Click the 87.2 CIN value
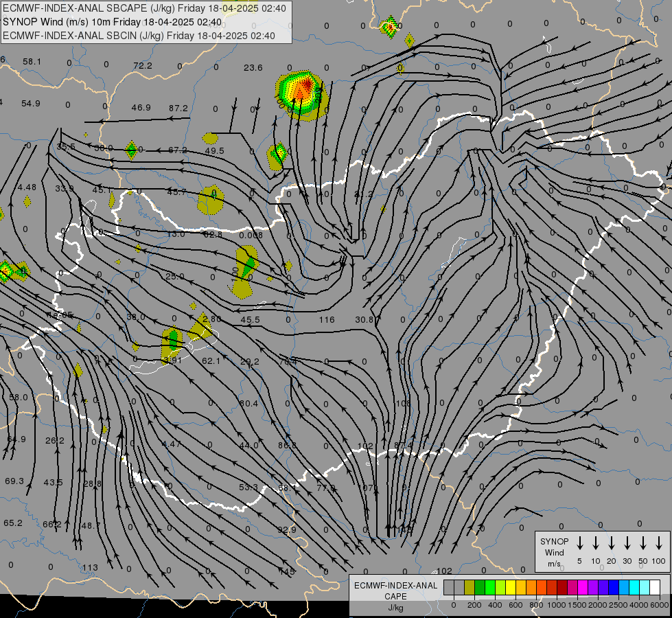The height and width of the screenshot is (618, 672). point(178,108)
